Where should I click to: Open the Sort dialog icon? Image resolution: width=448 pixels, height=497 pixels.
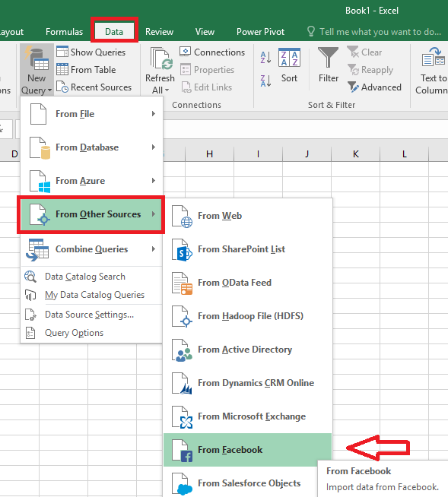click(x=289, y=58)
